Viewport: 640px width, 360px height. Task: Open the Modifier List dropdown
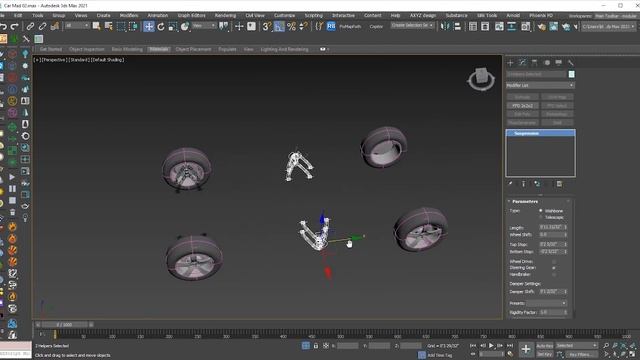tap(540, 85)
